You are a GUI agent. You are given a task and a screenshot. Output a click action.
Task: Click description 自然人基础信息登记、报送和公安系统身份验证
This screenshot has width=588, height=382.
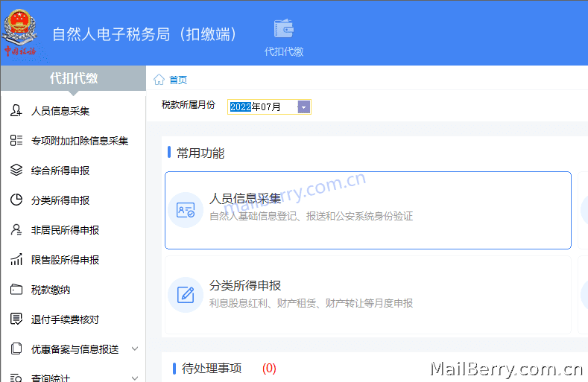[x=311, y=216]
